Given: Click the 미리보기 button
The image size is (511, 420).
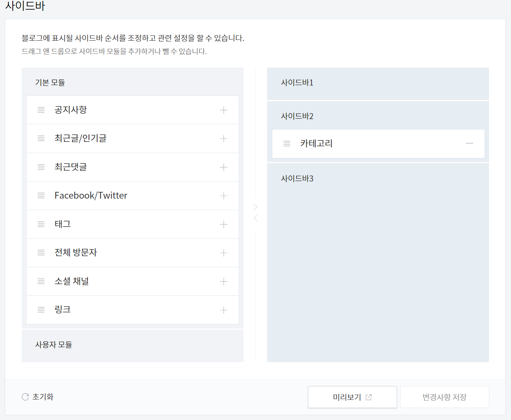Looking at the screenshot, I should pyautogui.click(x=352, y=397).
